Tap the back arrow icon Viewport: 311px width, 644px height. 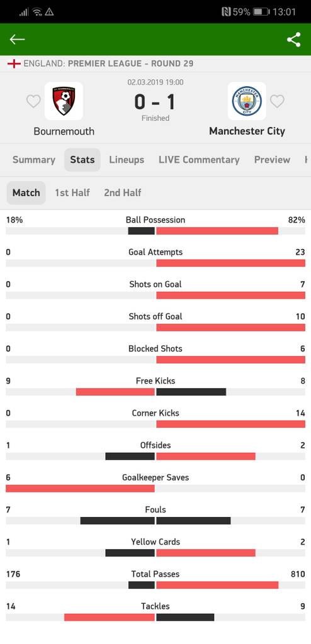[17, 40]
